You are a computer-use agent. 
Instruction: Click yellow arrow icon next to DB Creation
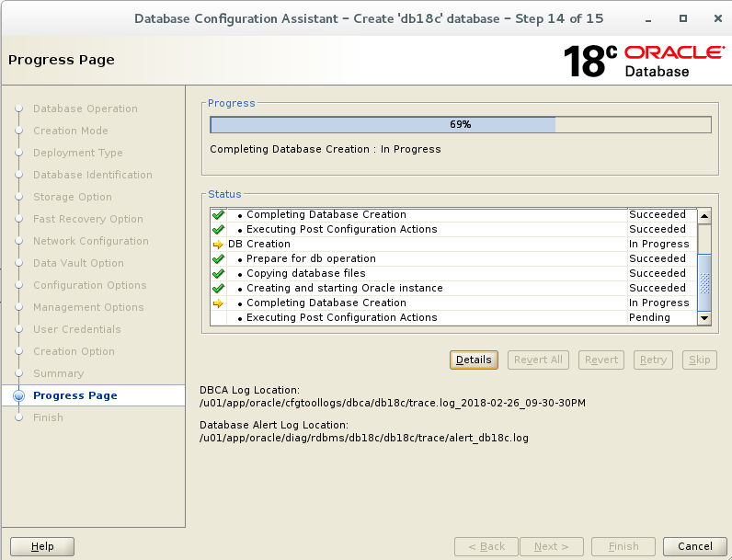pyautogui.click(x=218, y=244)
